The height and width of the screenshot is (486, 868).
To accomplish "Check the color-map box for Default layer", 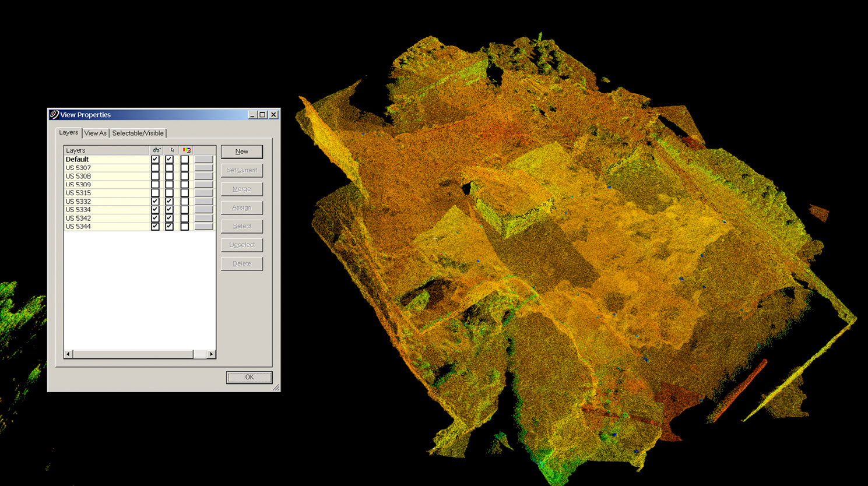I will pyautogui.click(x=185, y=159).
